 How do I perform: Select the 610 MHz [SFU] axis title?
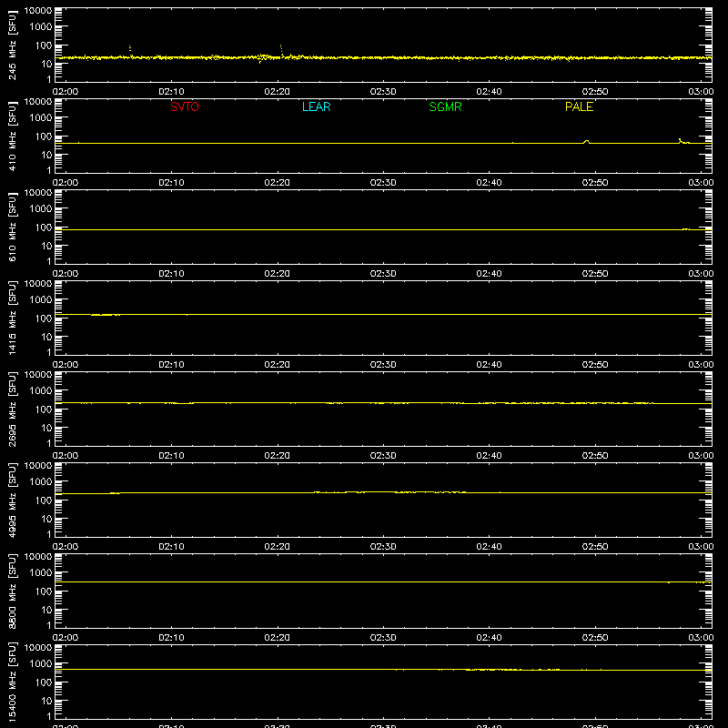[13, 227]
